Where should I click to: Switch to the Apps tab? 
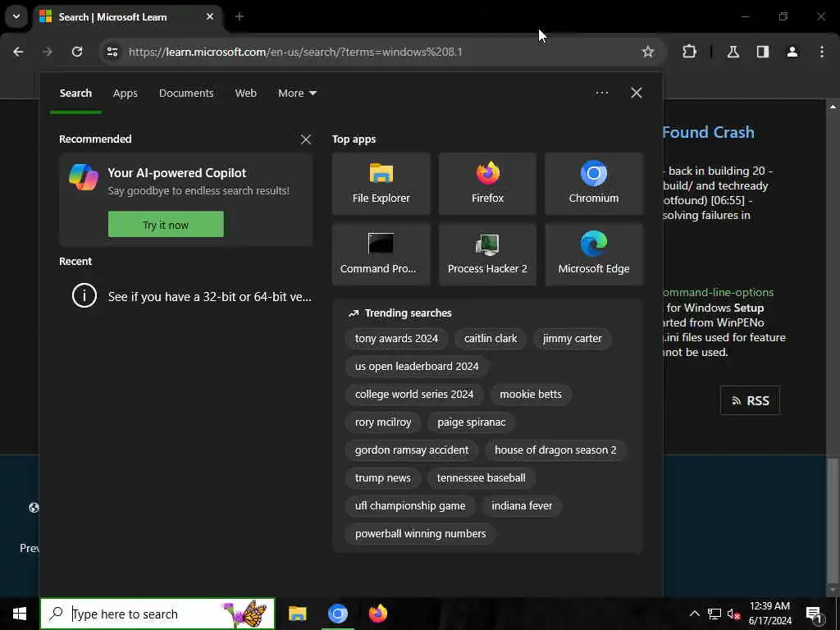coord(126,94)
